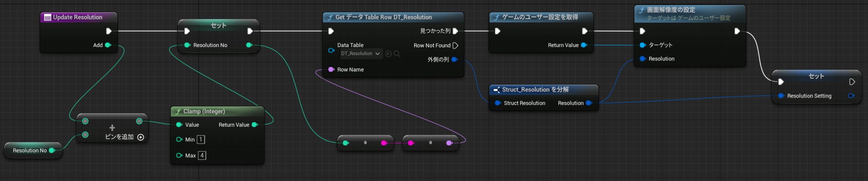Click the add pin plus icon

point(141,137)
